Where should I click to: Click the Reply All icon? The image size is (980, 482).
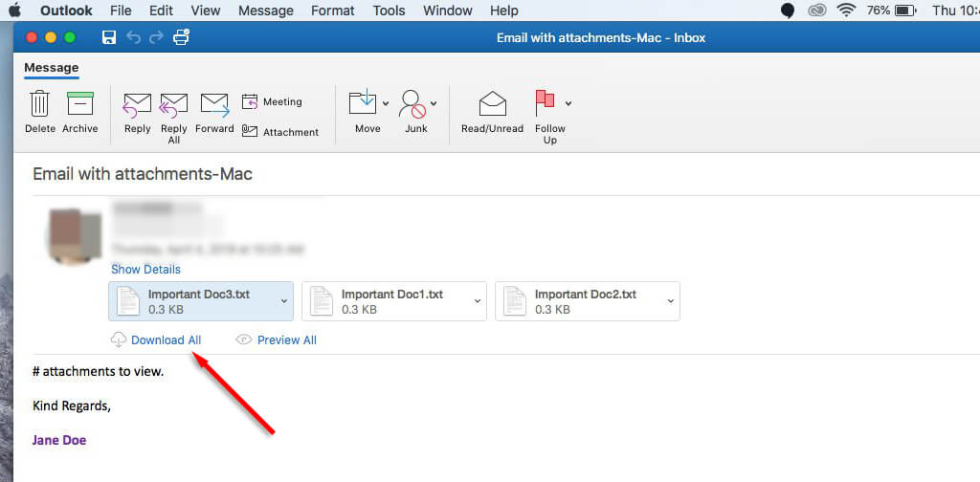174,105
